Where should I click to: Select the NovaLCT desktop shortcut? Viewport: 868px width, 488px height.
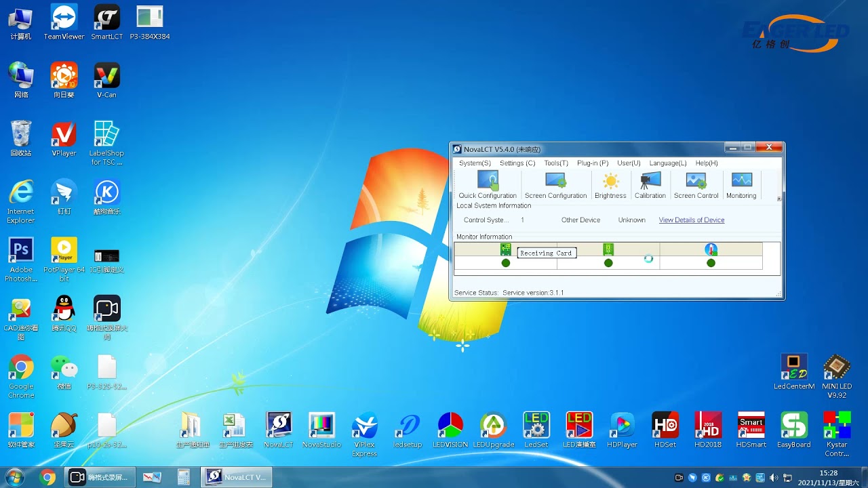point(279,430)
